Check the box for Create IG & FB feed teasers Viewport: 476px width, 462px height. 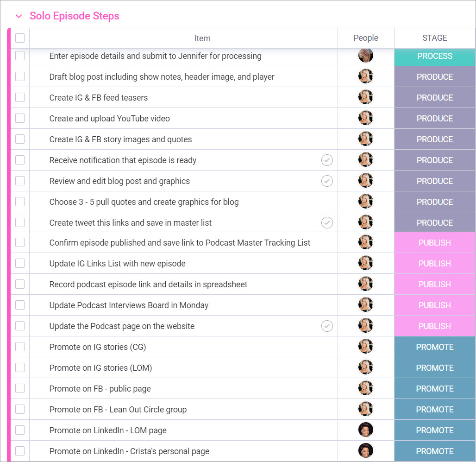click(20, 97)
